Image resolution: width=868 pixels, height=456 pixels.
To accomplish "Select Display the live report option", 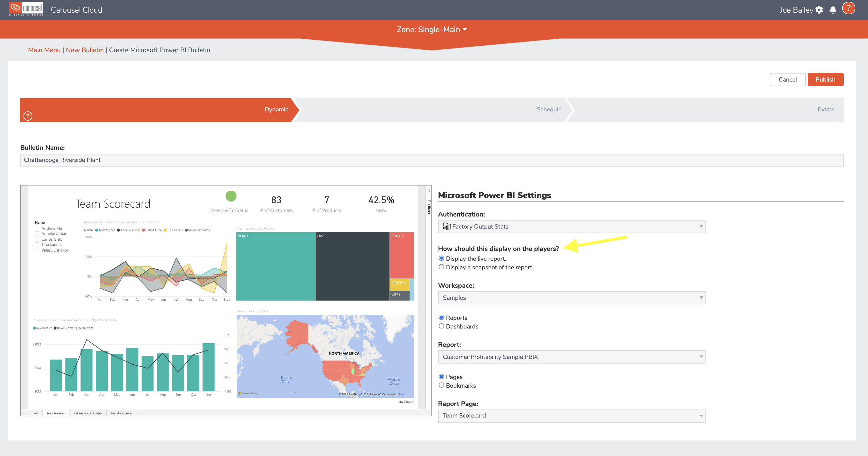I will click(441, 258).
